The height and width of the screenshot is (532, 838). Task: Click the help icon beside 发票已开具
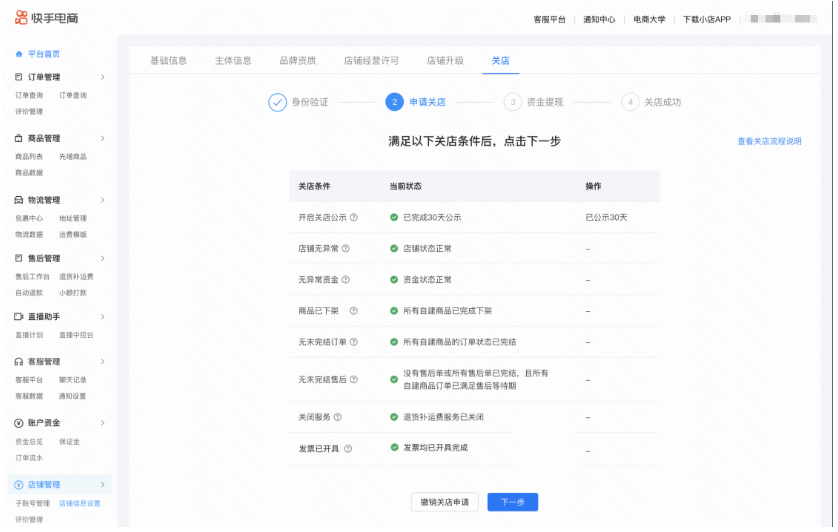(x=348, y=448)
